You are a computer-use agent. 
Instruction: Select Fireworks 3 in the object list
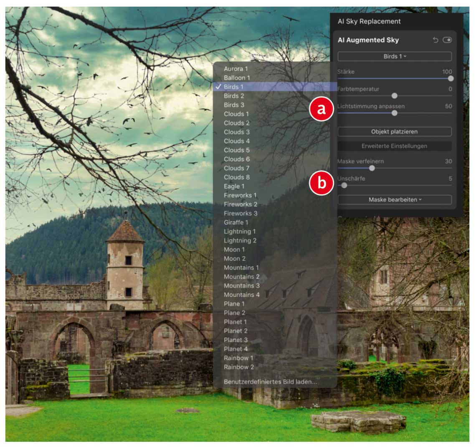coord(241,213)
